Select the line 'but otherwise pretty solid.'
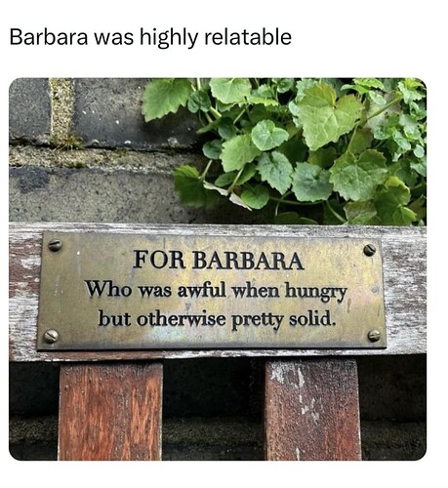This screenshot has height=488, width=448. click(217, 319)
